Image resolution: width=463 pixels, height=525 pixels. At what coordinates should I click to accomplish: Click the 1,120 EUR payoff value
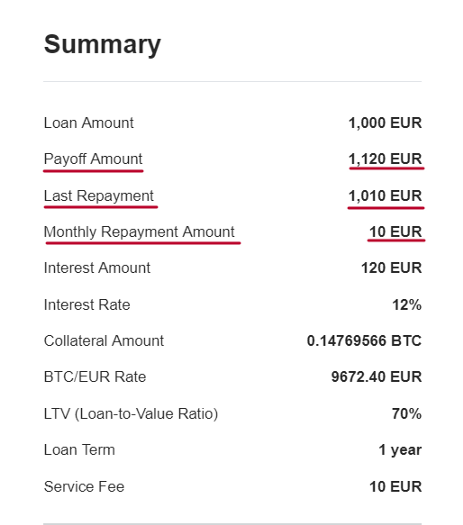click(385, 159)
